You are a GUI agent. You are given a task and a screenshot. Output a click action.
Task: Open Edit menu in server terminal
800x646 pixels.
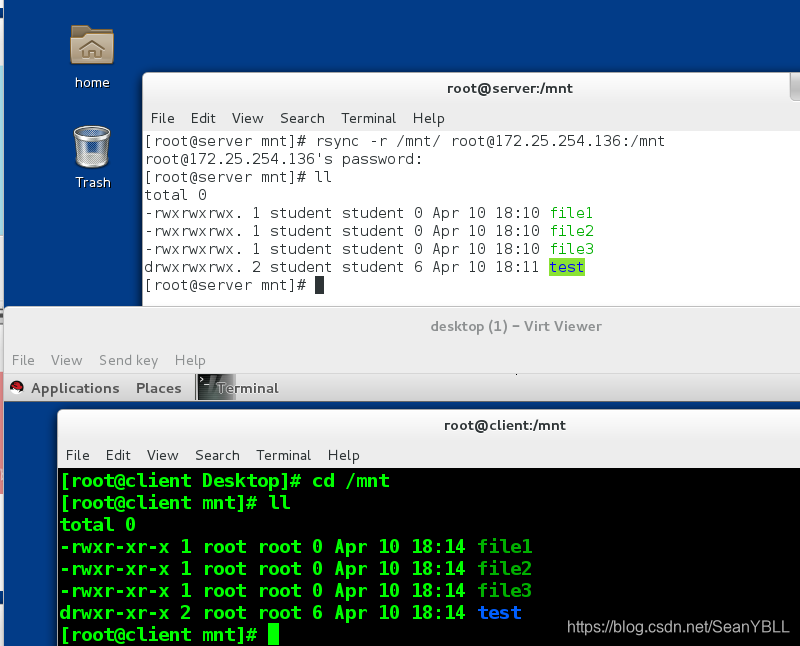click(203, 118)
